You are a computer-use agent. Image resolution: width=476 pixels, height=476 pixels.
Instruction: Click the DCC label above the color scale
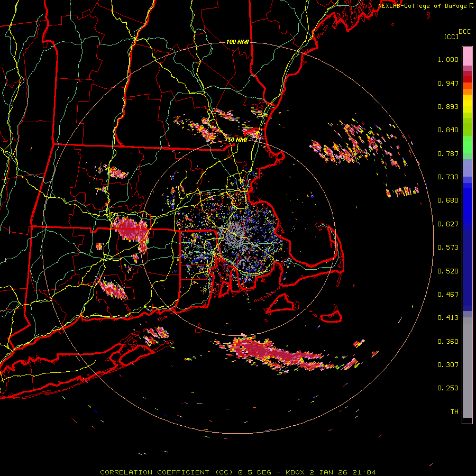[x=464, y=32]
